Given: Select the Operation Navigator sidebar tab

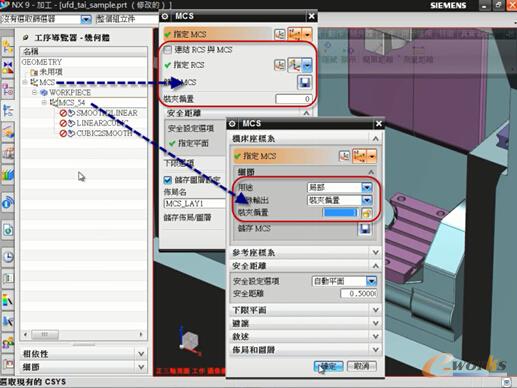Looking at the screenshot, I should pyautogui.click(x=7, y=110).
